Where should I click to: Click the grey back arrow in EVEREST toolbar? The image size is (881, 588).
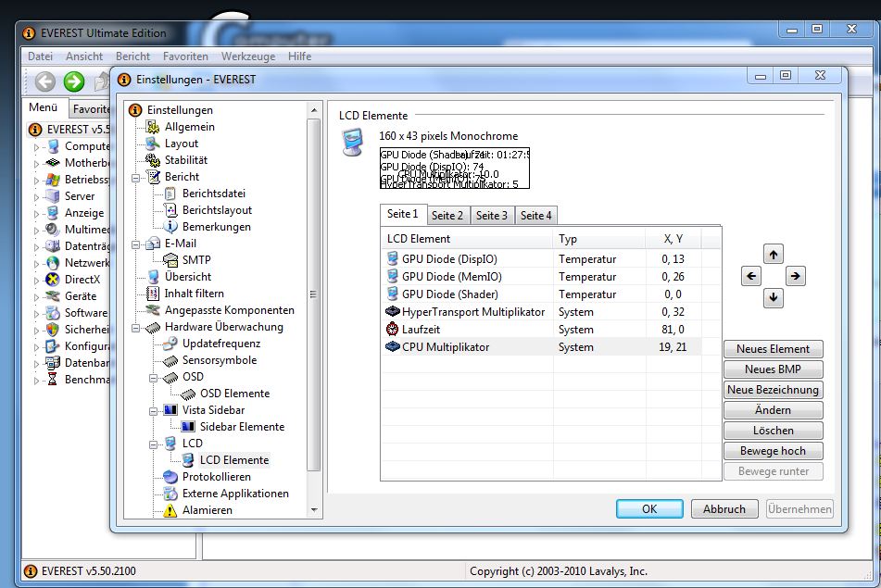click(45, 81)
